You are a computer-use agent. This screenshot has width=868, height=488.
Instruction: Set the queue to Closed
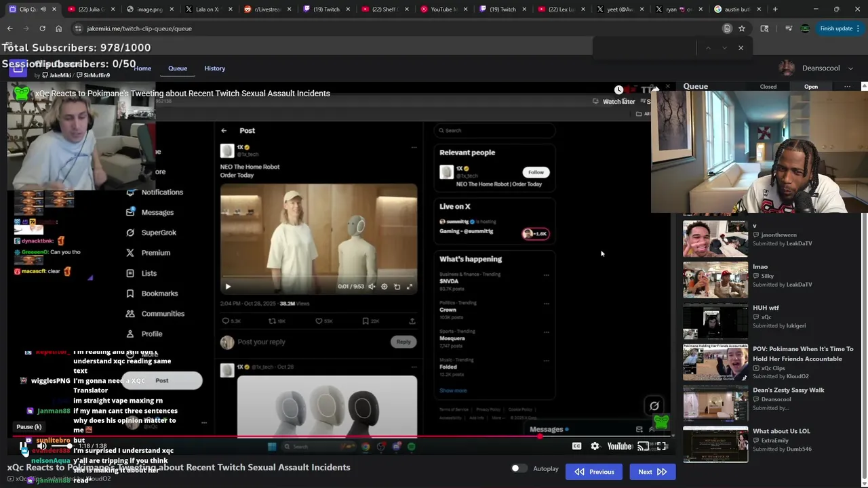[x=768, y=87]
